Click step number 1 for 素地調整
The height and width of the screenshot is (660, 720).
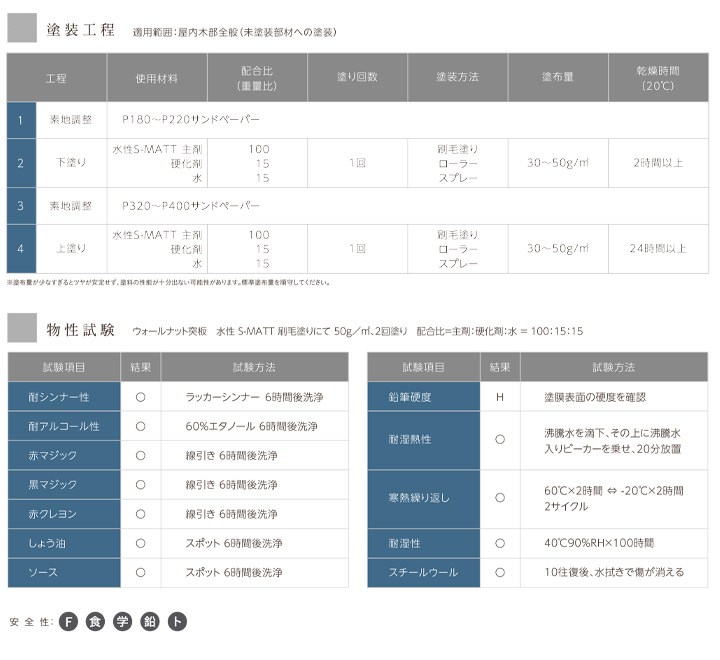point(20,119)
